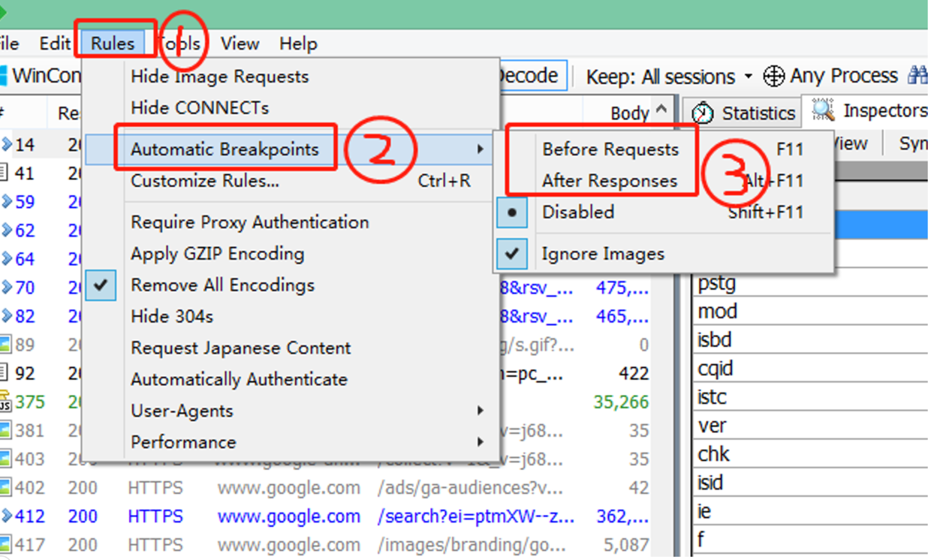The height and width of the screenshot is (560, 931).
Task: Enable Apply GZIP Encoding
Action: pyautogui.click(x=291, y=254)
